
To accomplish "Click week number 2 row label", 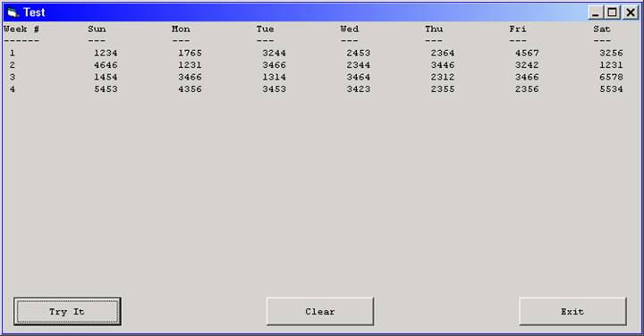I will (x=13, y=65).
